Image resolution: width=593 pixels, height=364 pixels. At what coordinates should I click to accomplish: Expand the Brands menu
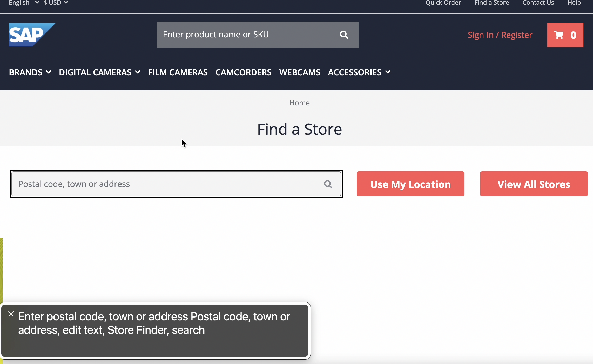[30, 72]
